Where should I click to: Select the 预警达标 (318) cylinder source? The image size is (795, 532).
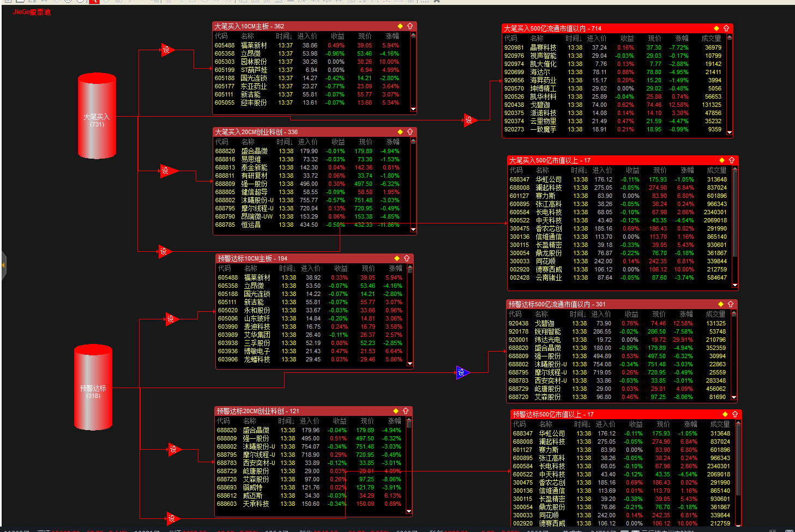coord(93,388)
